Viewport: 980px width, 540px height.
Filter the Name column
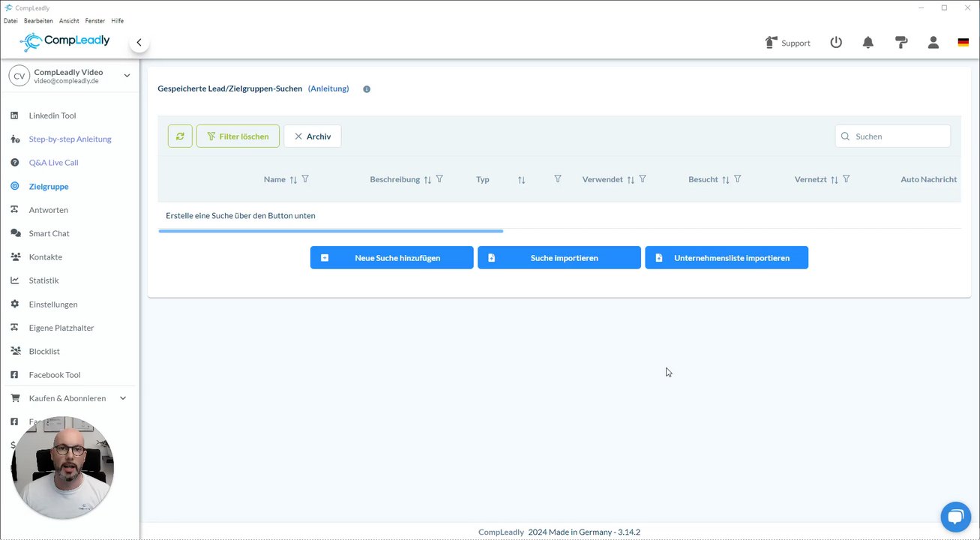click(305, 179)
